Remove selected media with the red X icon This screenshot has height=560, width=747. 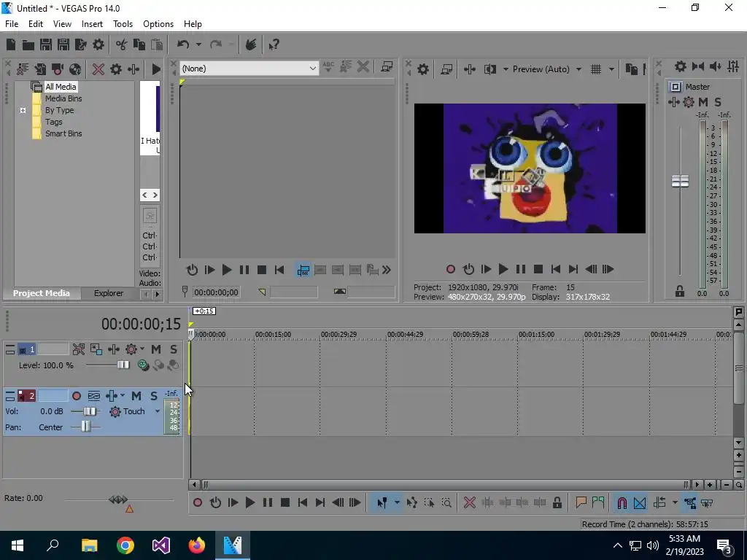click(x=98, y=69)
